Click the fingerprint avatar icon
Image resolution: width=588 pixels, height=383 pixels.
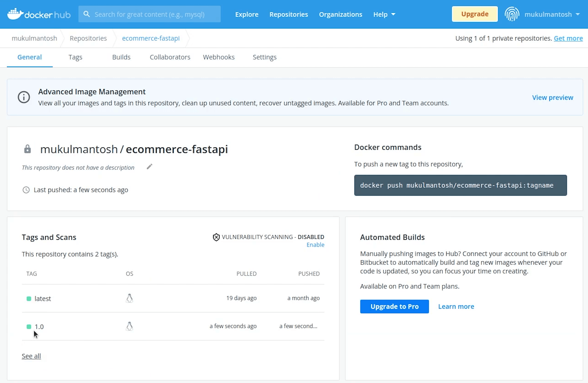tap(512, 14)
